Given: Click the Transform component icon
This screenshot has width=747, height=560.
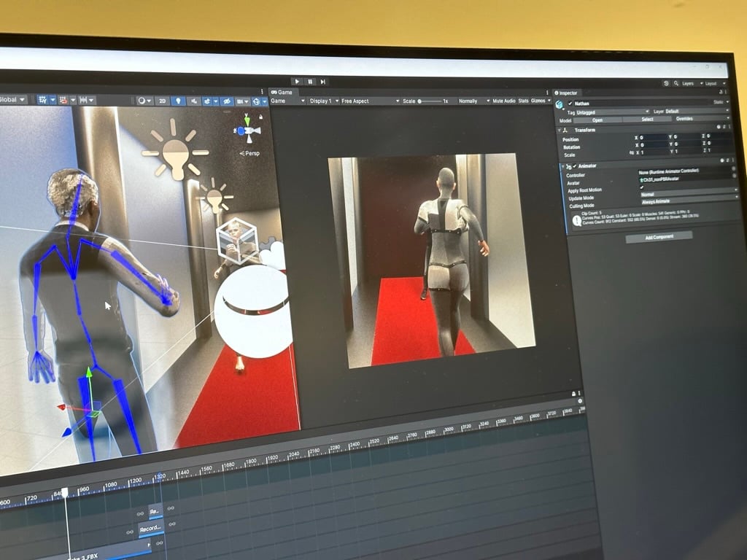Looking at the screenshot, I should click(564, 130).
